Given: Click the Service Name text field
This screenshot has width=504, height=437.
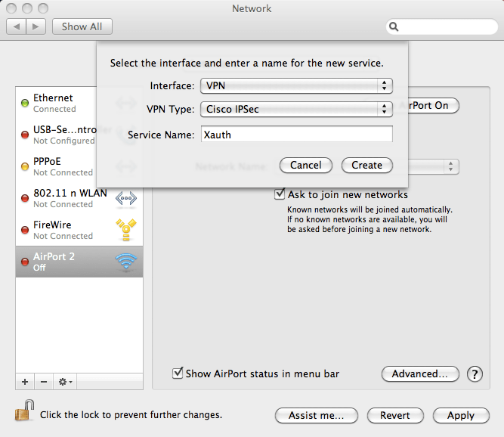Looking at the screenshot, I should tap(297, 134).
